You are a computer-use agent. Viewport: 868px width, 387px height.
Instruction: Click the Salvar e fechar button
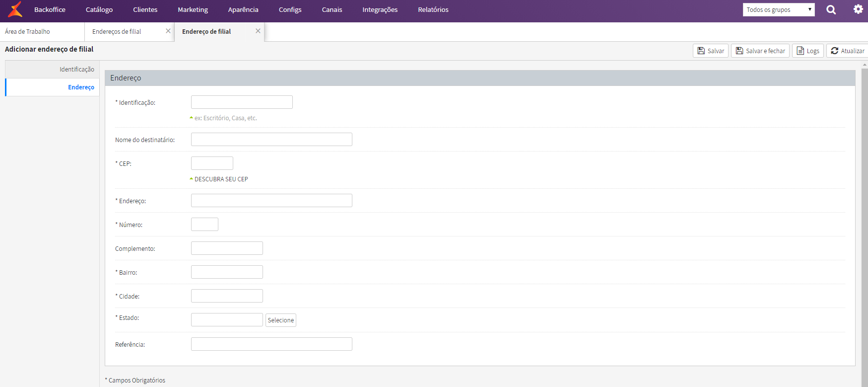[760, 51]
